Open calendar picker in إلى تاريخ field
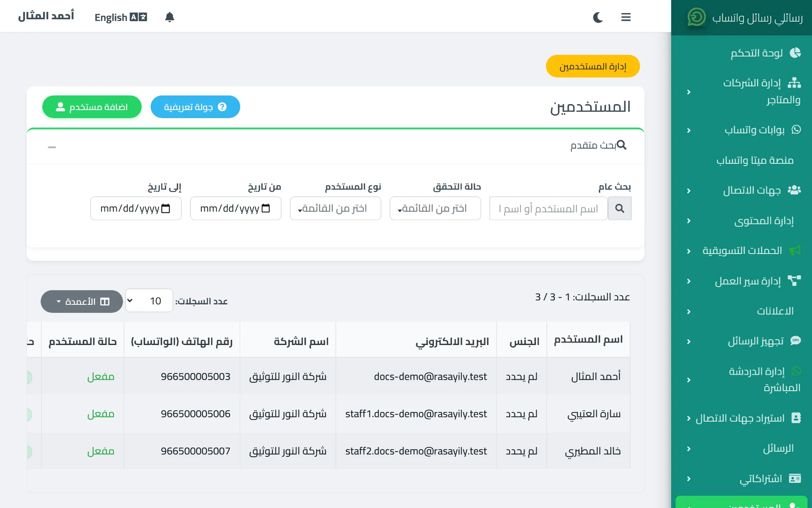Viewport: 812px width, 508px height. click(x=166, y=208)
